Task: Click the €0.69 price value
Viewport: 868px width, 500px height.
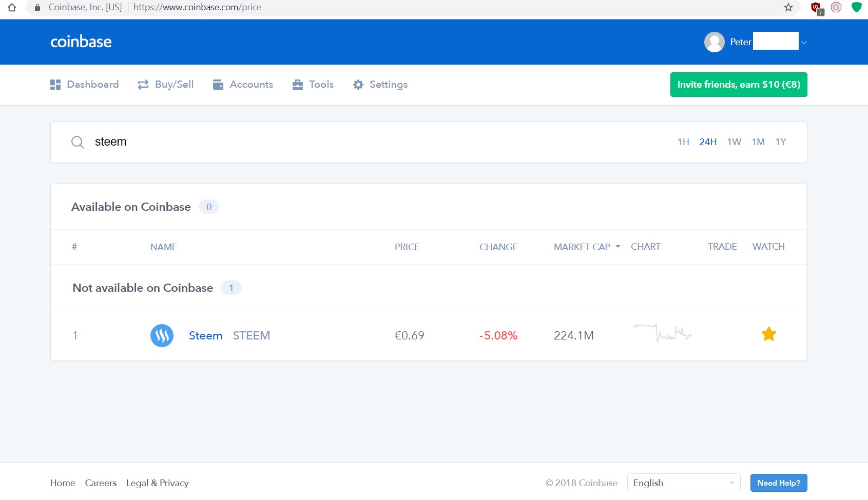Action: coord(409,335)
